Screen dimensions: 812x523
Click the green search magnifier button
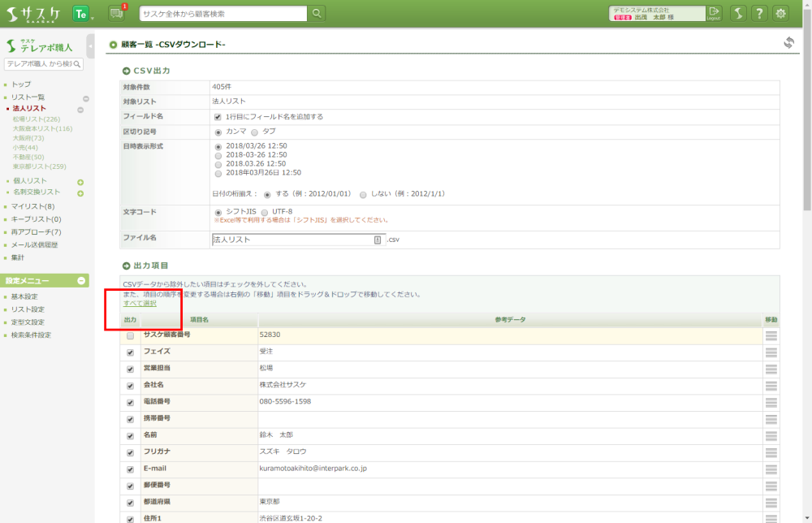point(317,13)
